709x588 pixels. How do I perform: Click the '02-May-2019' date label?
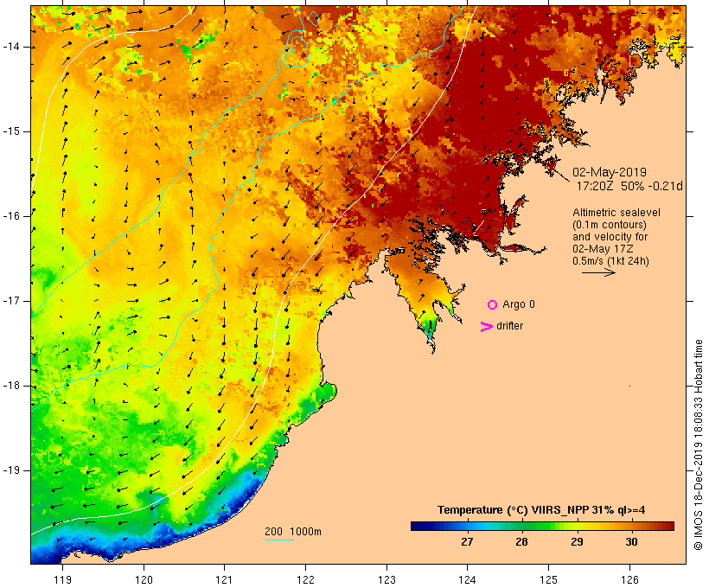(x=610, y=172)
